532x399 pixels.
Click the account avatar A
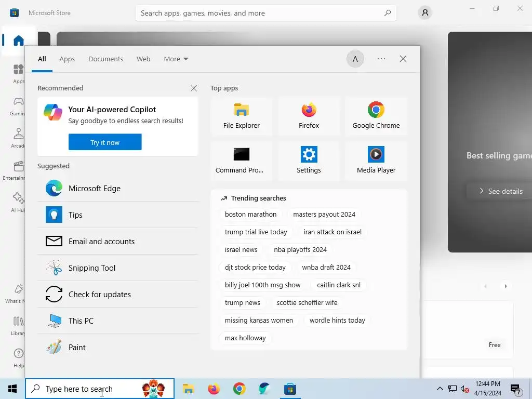(355, 59)
